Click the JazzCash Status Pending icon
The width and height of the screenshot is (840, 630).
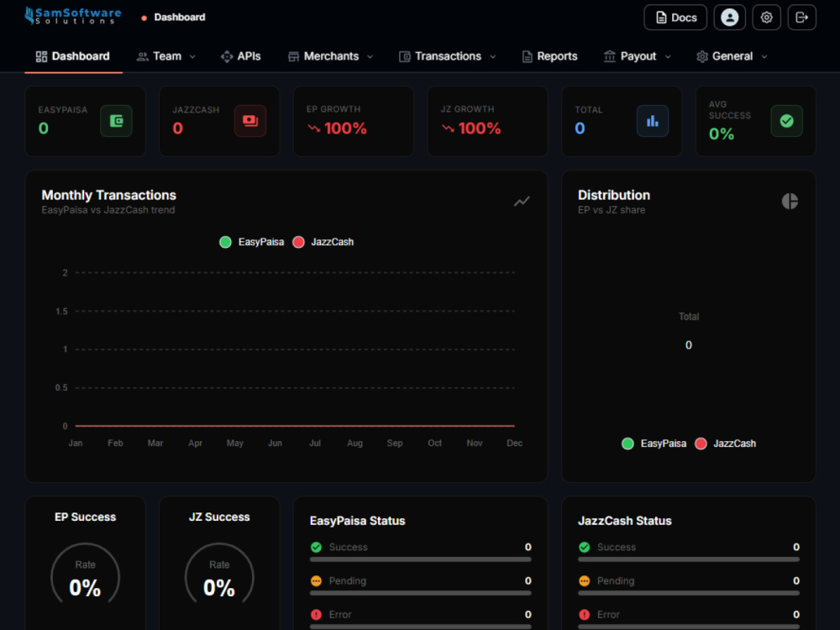point(585,580)
